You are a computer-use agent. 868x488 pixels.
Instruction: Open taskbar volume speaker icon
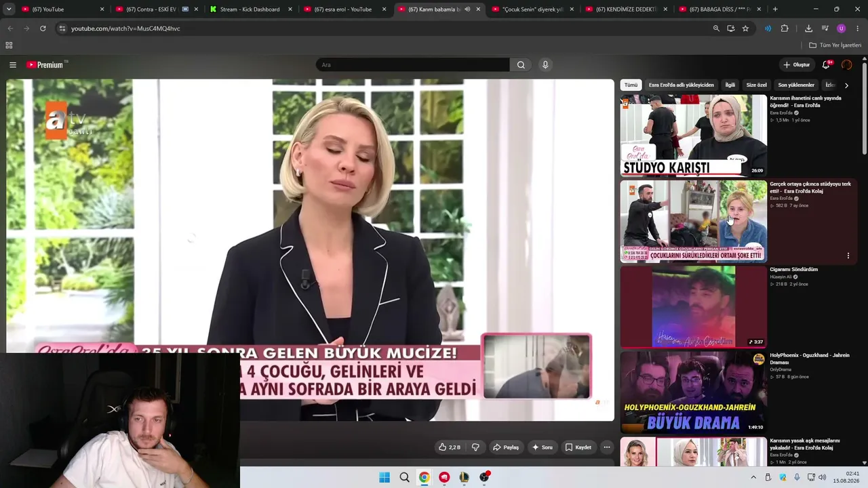(823, 477)
